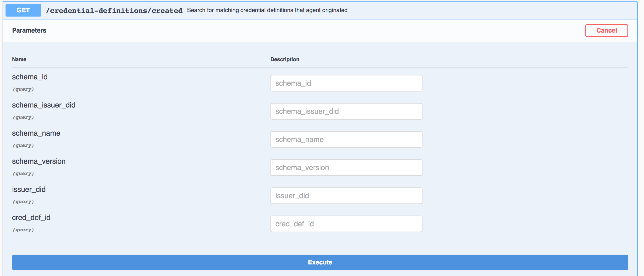Click the GET method badge
Screen dimensions: 644x276
(x=23, y=10)
